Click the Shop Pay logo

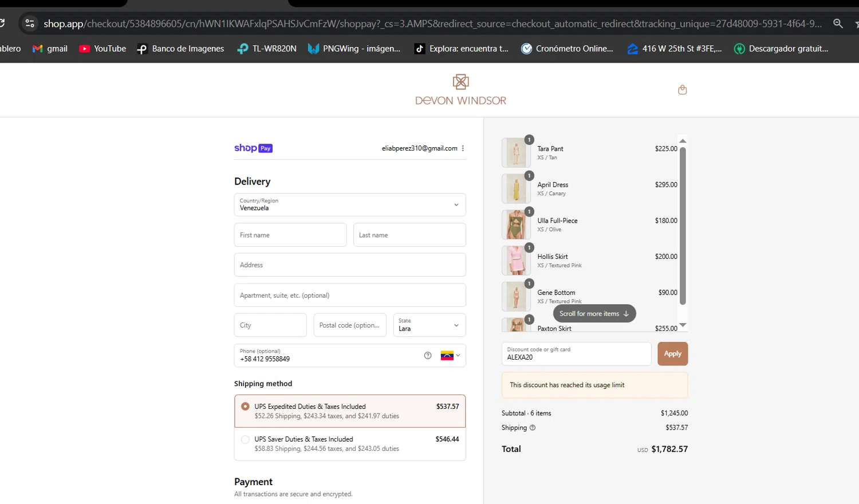(x=253, y=148)
